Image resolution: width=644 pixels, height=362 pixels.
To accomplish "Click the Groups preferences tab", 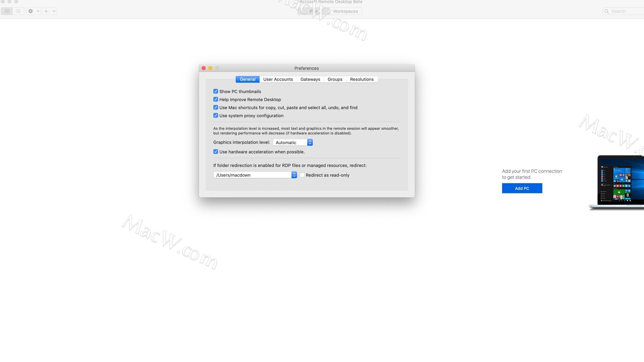I will pos(335,79).
